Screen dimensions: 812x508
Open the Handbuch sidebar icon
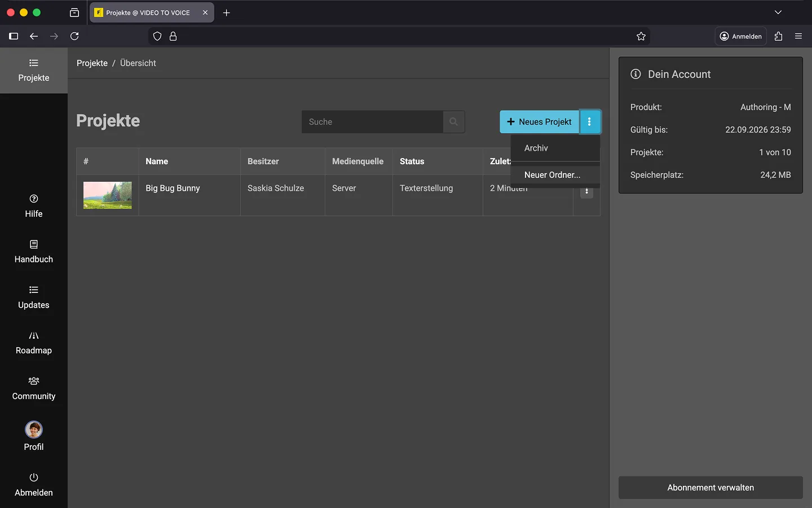[34, 244]
